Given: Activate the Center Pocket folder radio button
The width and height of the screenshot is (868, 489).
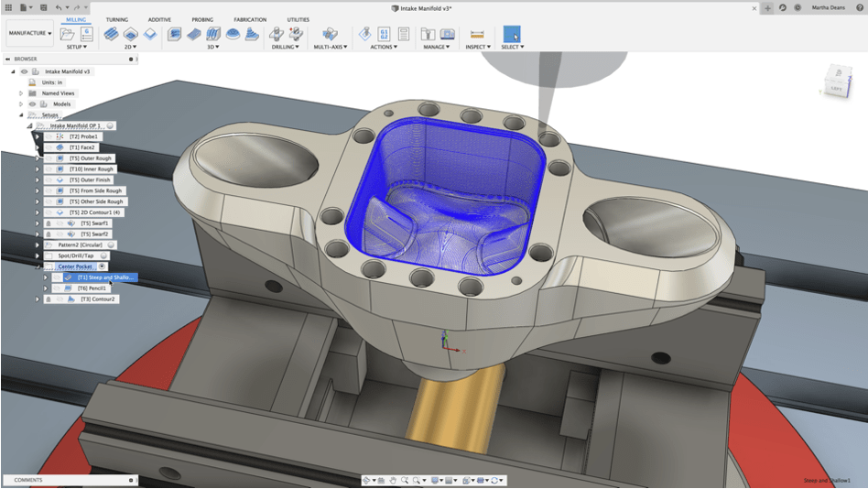Looking at the screenshot, I should point(103,266).
